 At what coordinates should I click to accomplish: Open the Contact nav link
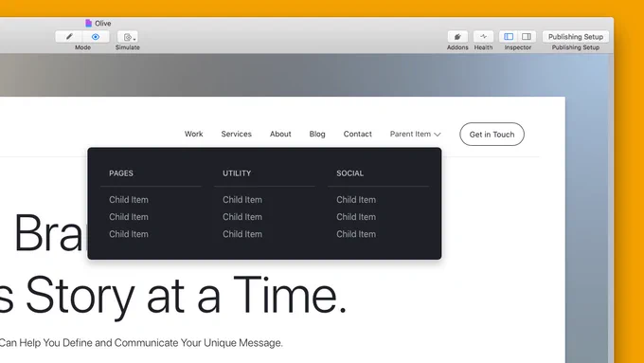pyautogui.click(x=358, y=134)
